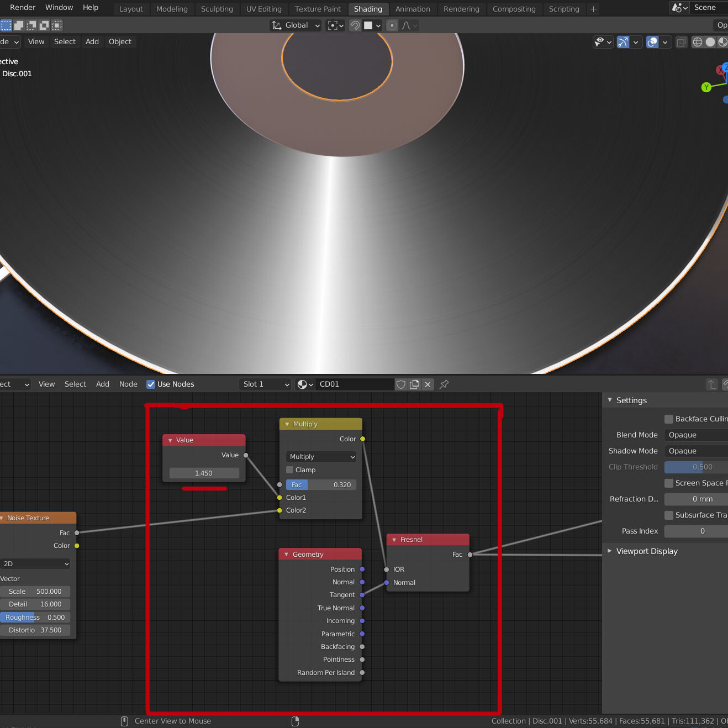728x728 pixels.
Task: Unlink the CD01 material with X button
Action: coord(428,384)
